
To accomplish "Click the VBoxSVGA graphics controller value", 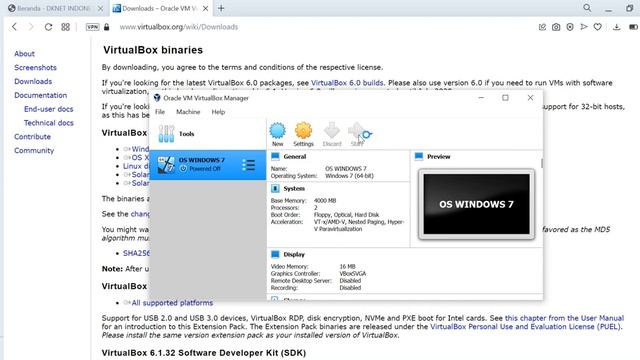I will [353, 273].
